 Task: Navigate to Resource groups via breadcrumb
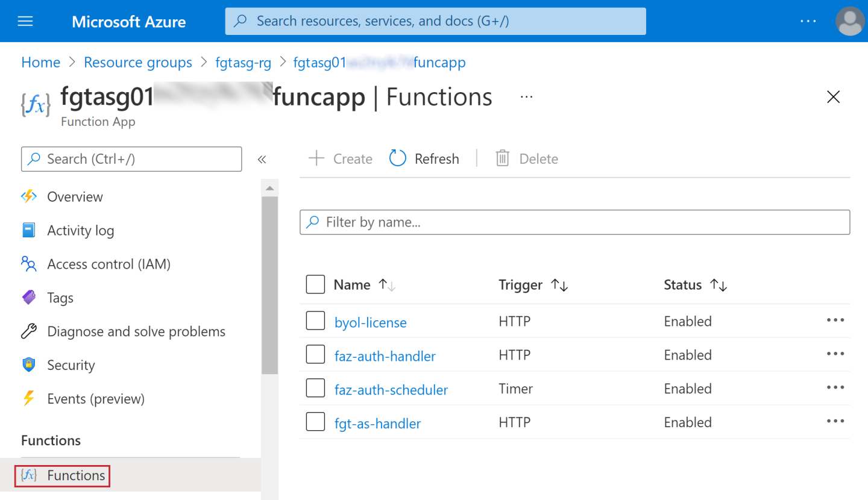(x=137, y=62)
